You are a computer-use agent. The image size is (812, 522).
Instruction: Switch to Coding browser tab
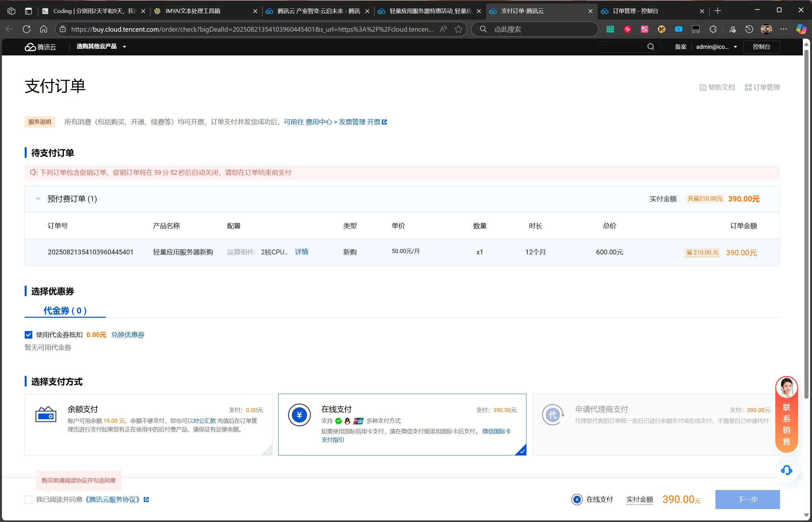(x=93, y=11)
